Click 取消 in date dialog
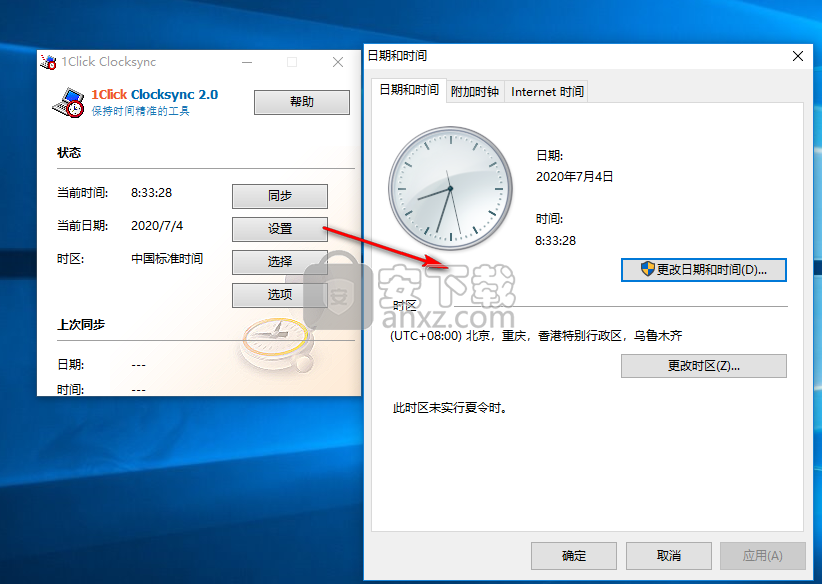Image resolution: width=822 pixels, height=584 pixels. click(x=668, y=556)
